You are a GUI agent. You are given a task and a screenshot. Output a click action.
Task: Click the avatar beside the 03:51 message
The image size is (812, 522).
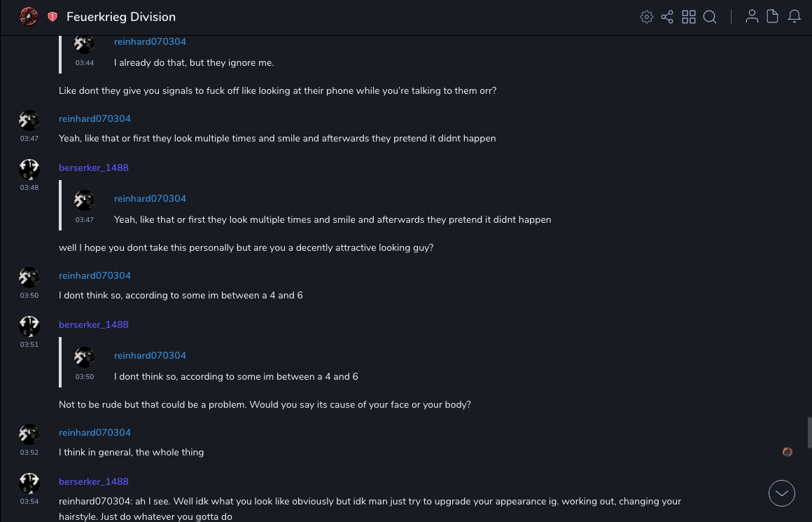[x=29, y=326]
